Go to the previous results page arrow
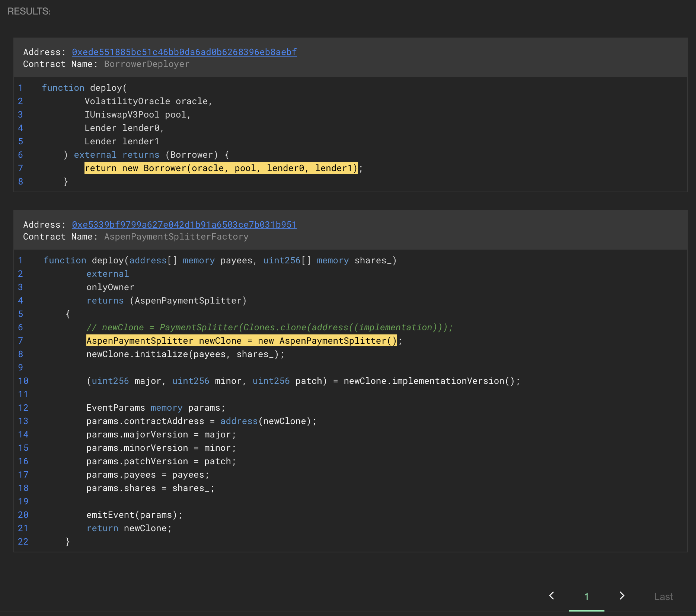696x616 pixels. tap(552, 596)
